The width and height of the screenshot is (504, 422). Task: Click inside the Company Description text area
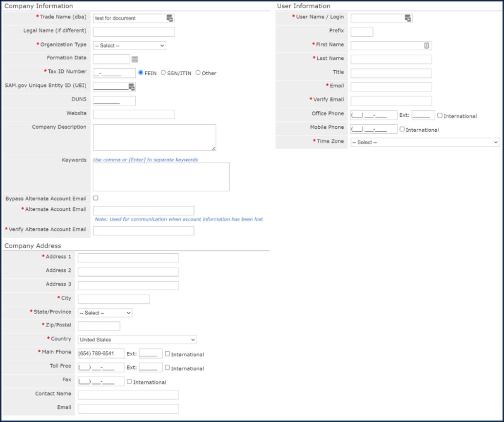(x=155, y=138)
